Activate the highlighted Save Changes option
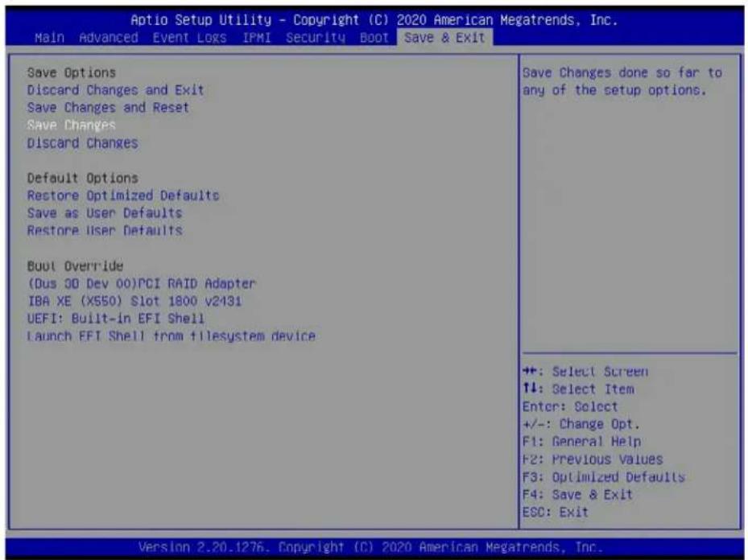The image size is (748, 560). [72, 126]
